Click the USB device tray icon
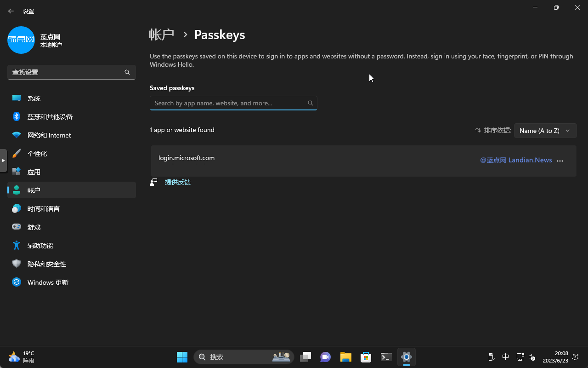Viewport: 588px width, 368px height. (x=491, y=357)
